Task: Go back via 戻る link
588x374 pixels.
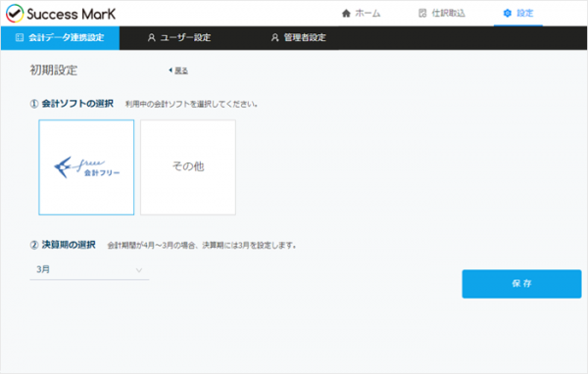Action: (x=178, y=70)
